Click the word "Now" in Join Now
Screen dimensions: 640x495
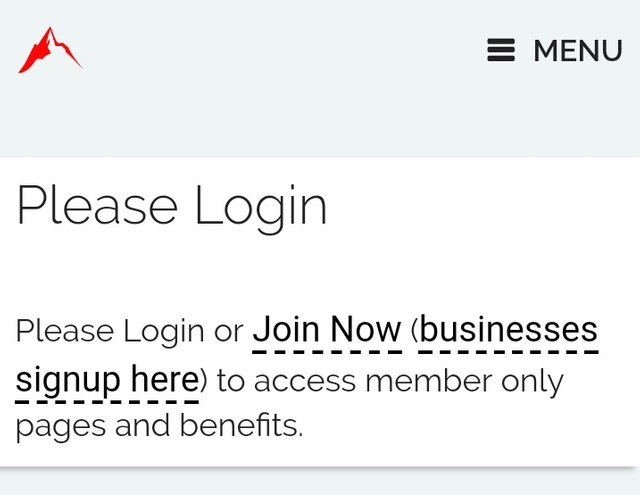[x=366, y=330]
